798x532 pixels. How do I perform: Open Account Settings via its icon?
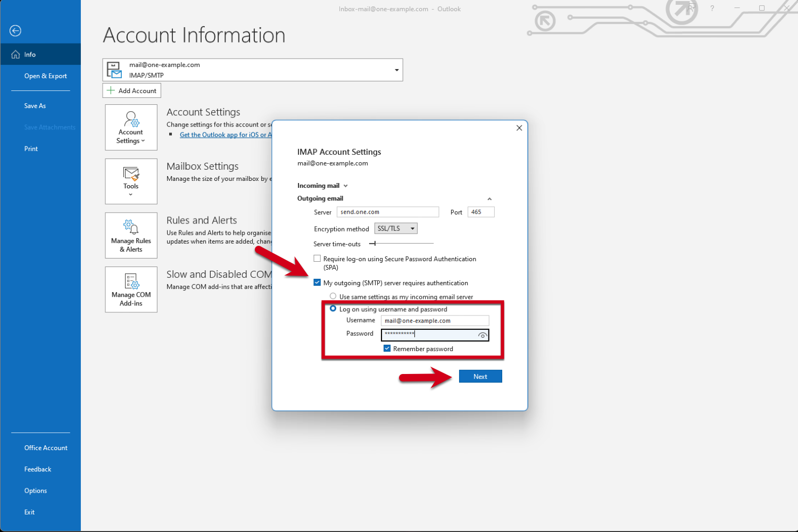click(x=131, y=127)
